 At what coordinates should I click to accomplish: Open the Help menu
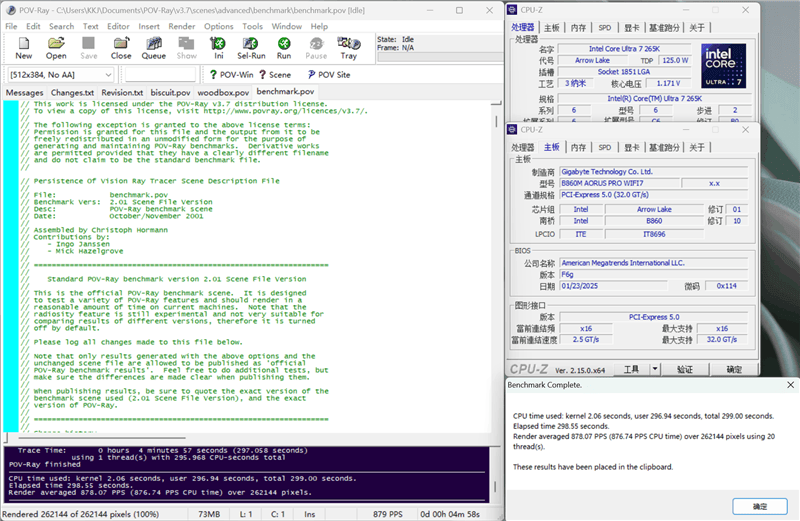click(x=319, y=26)
